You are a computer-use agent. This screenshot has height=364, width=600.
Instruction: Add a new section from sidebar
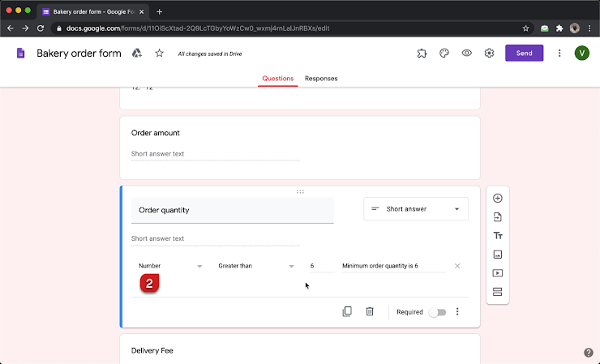pyautogui.click(x=497, y=292)
